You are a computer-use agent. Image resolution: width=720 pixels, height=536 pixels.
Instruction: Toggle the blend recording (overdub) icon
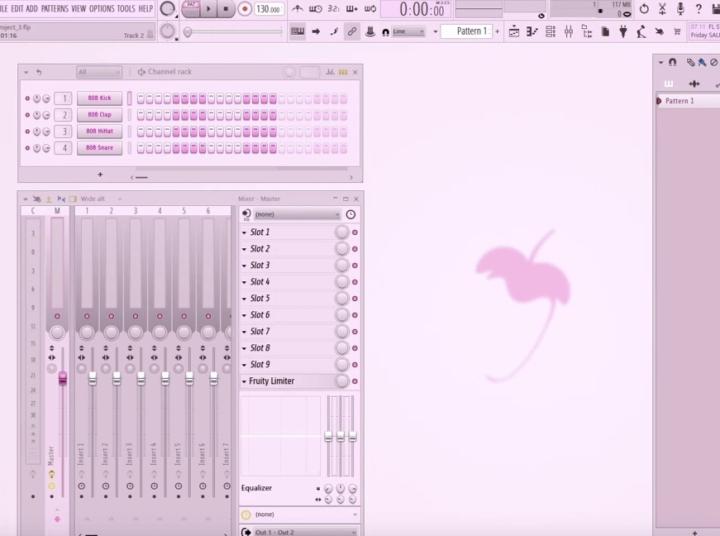[x=352, y=9]
